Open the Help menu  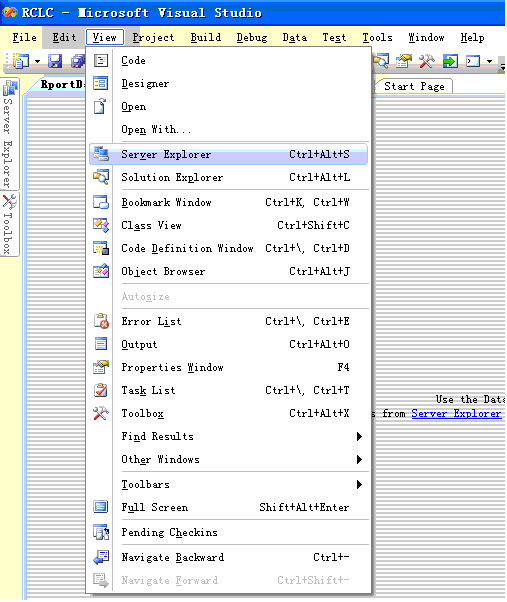pyautogui.click(x=472, y=38)
